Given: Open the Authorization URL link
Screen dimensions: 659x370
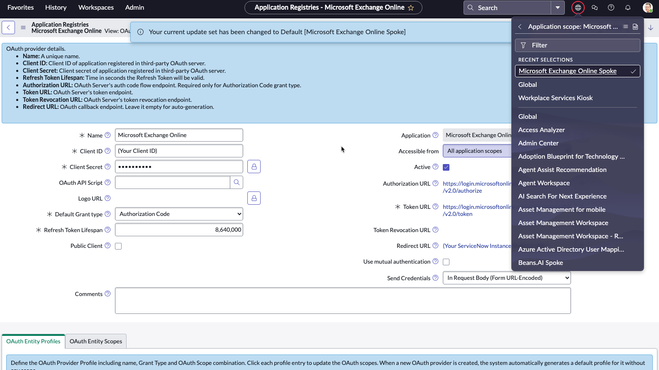Looking at the screenshot, I should click(x=477, y=187).
